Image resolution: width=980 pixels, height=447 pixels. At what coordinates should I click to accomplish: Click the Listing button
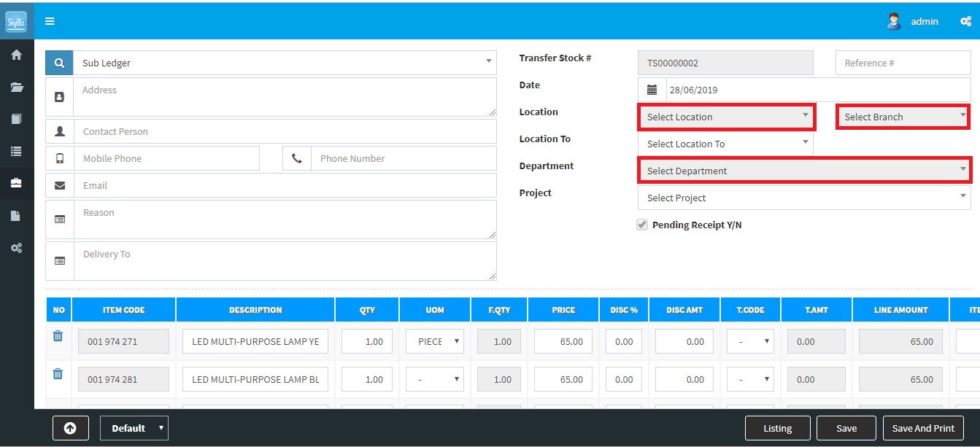click(777, 428)
